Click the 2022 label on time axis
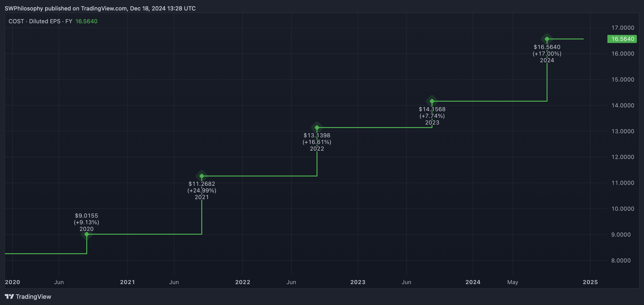This screenshot has height=305, width=644. [x=242, y=282]
